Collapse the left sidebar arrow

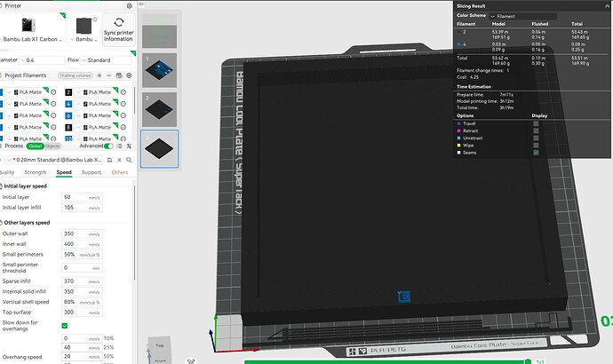[x=141, y=4]
